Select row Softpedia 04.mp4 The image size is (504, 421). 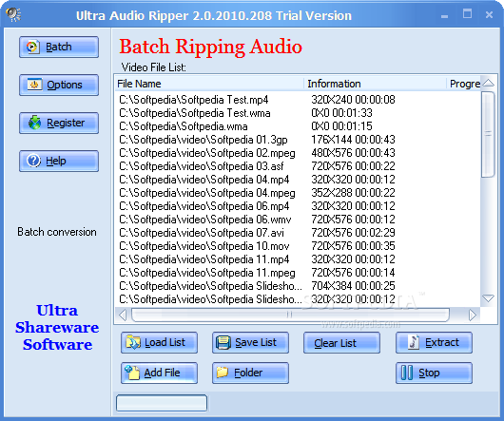click(298, 180)
